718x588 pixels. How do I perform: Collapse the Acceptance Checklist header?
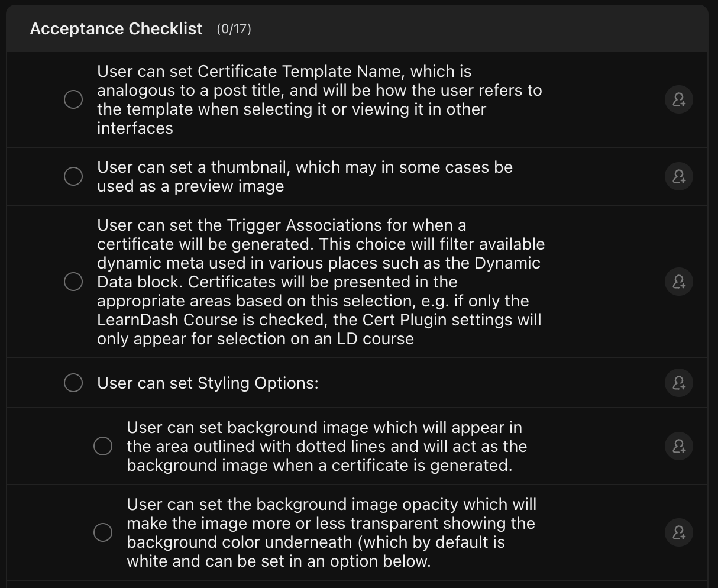(x=117, y=29)
